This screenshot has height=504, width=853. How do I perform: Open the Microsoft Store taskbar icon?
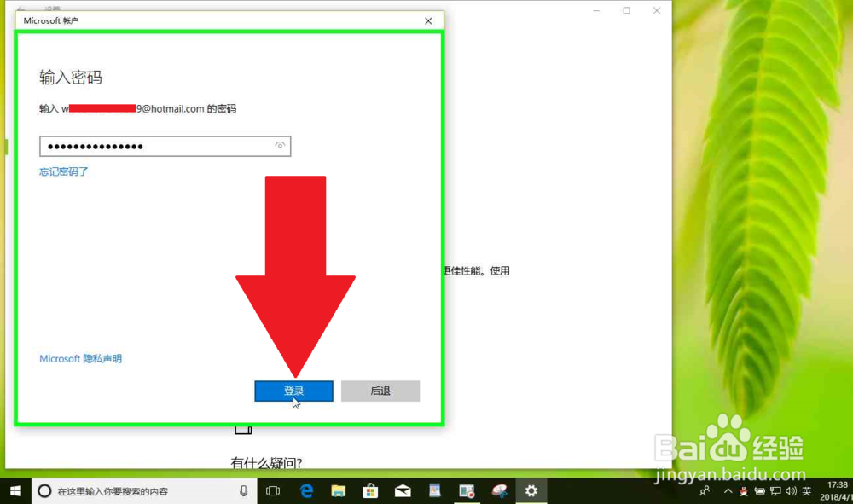pos(370,490)
